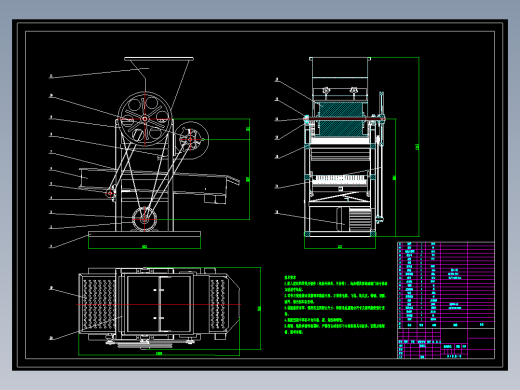Click the base plate of the front view

pyautogui.click(x=144, y=234)
